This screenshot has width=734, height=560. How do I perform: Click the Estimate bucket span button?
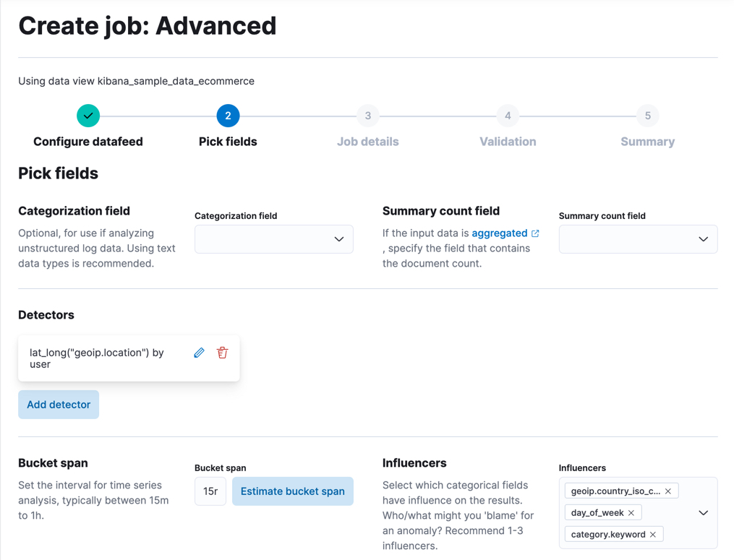(x=292, y=491)
